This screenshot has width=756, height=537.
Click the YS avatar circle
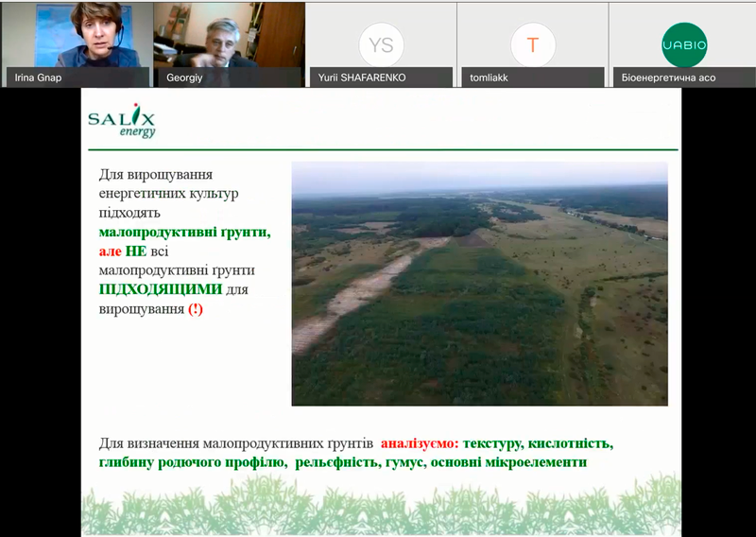click(x=381, y=44)
